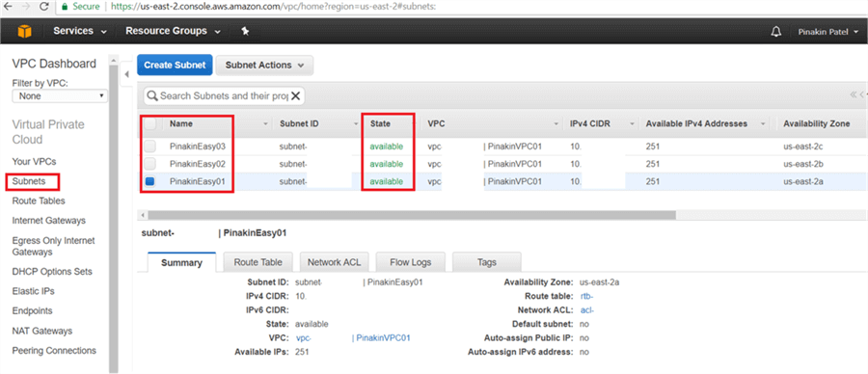Image resolution: width=868 pixels, height=374 pixels.
Task: Open the Pinakin Patel account menu
Action: coord(827,32)
